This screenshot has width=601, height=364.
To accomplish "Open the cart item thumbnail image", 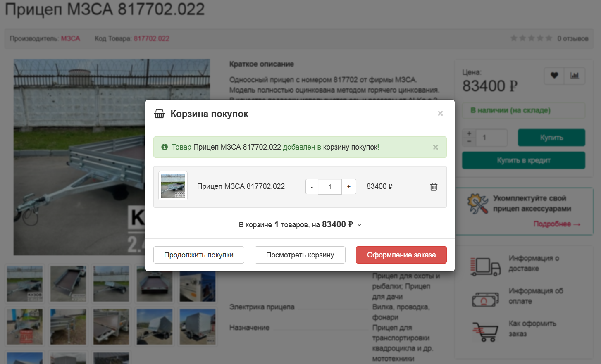I will click(x=173, y=186).
